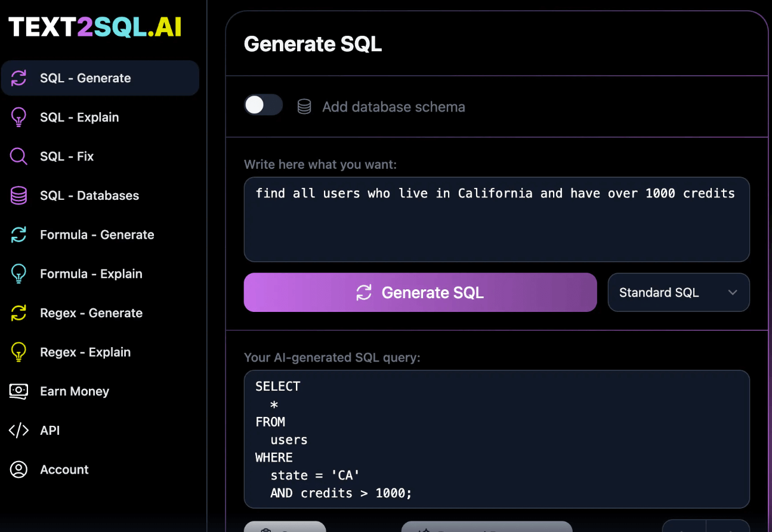
Task: Click the SQL - Explain lightbulb icon
Action: 18,117
